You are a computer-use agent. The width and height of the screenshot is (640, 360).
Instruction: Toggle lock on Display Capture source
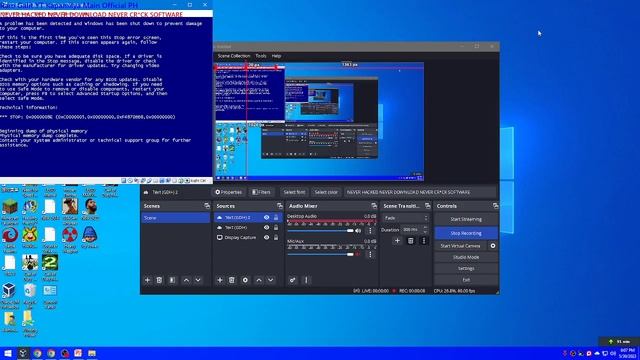276,237
